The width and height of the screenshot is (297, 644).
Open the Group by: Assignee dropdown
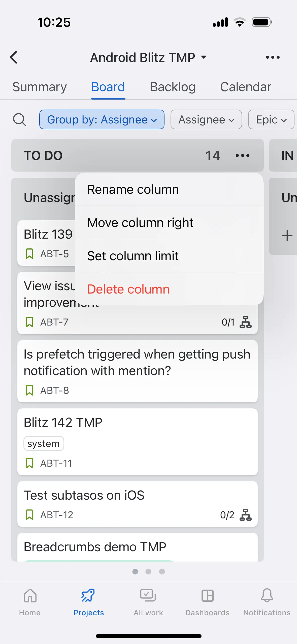[102, 120]
